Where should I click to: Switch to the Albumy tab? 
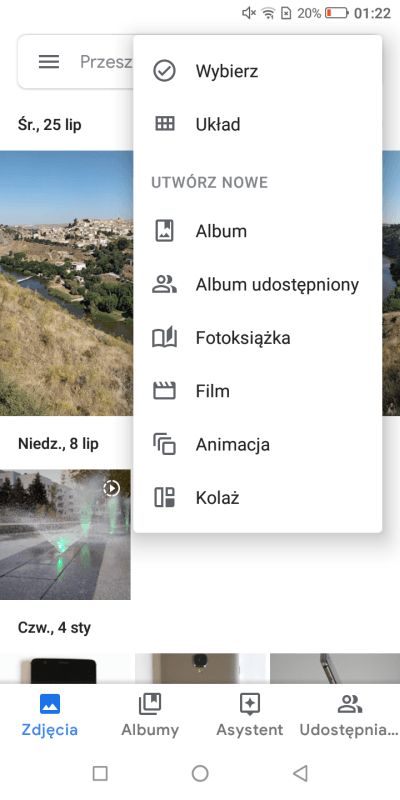(x=150, y=715)
